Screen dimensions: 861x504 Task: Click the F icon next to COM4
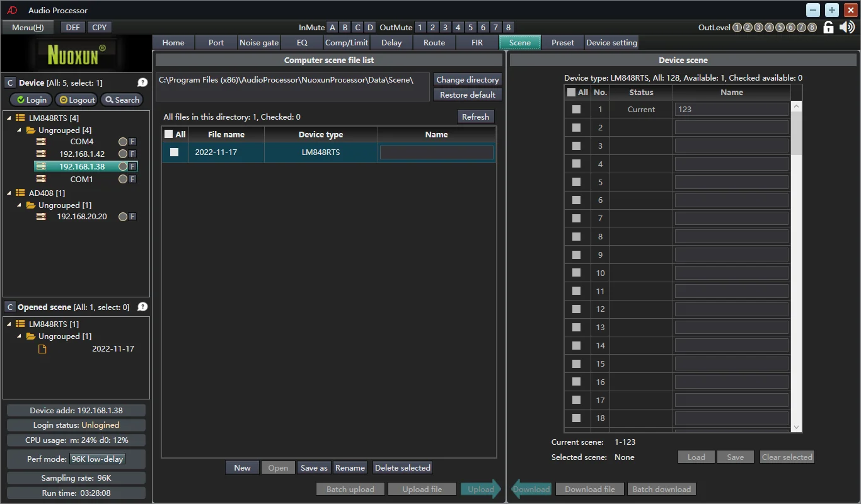pyautogui.click(x=132, y=142)
